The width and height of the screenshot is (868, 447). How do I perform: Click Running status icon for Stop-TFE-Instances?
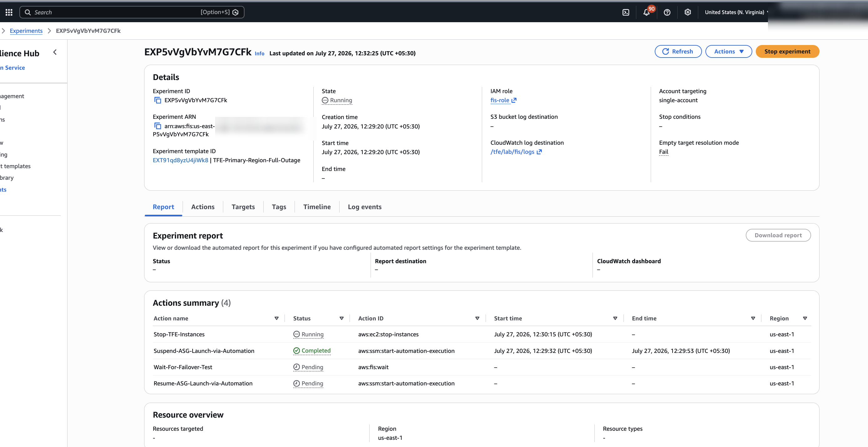pos(296,334)
